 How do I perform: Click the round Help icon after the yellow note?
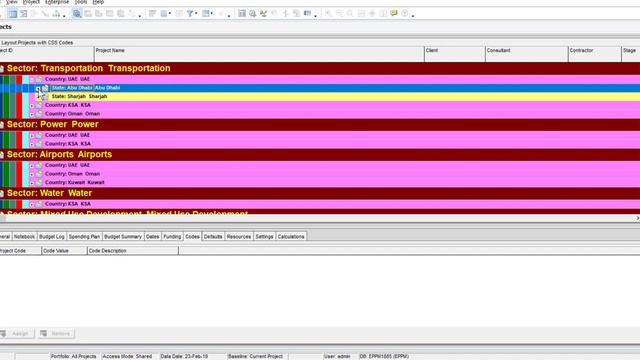tap(404, 13)
